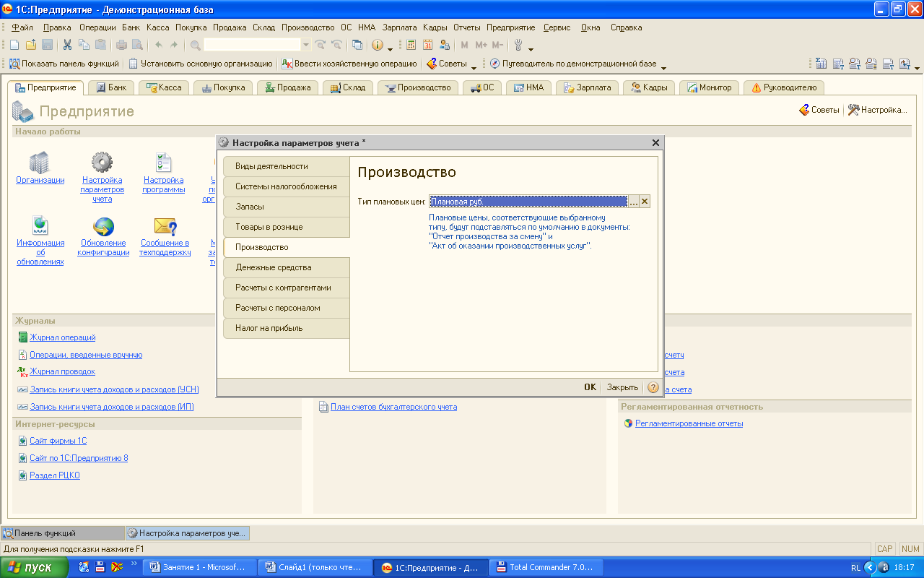Screen dimensions: 924x578
Task: Switch to the Банк tab
Action: (x=111, y=87)
